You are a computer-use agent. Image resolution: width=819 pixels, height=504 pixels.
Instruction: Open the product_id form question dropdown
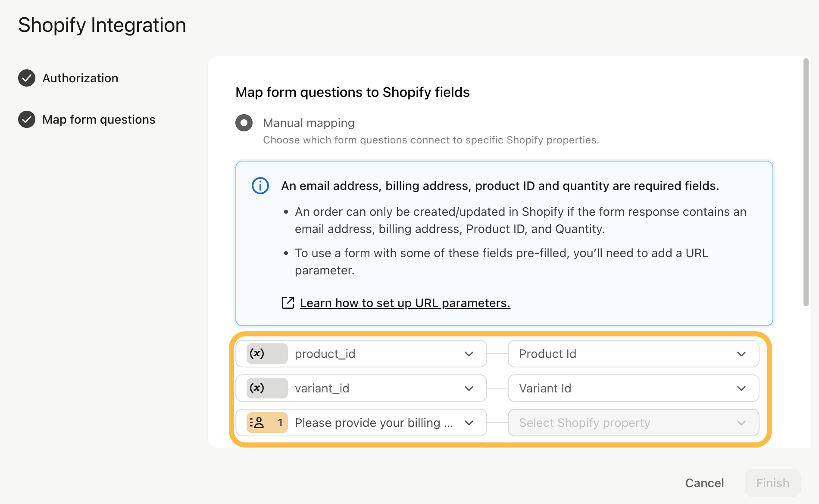click(x=361, y=354)
